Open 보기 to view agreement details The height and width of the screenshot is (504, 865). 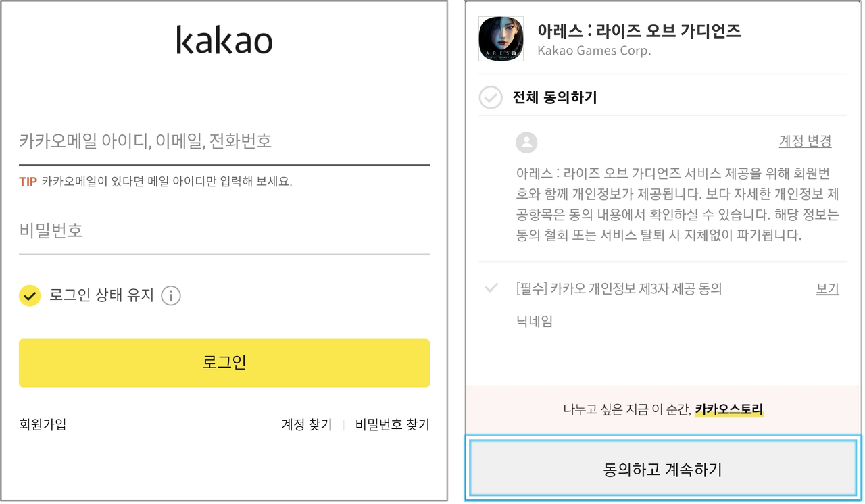[x=827, y=288]
